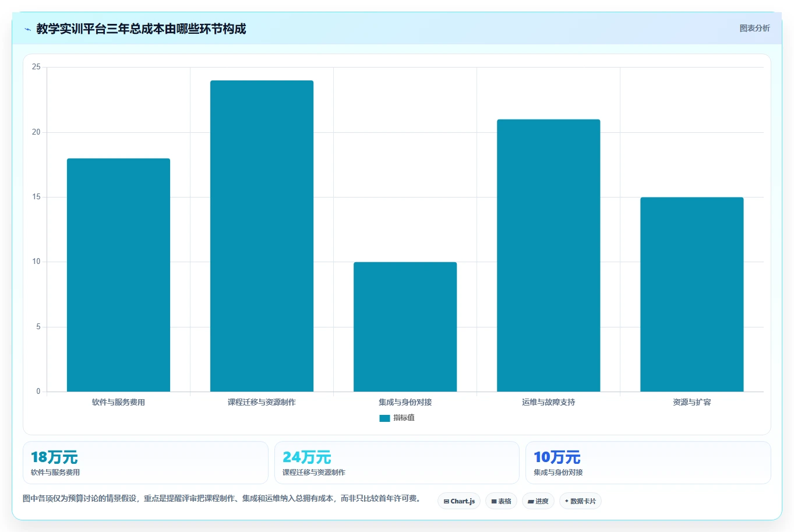Toggle the 指标值 legend color swatch
The width and height of the screenshot is (794, 532).
pyautogui.click(x=384, y=418)
